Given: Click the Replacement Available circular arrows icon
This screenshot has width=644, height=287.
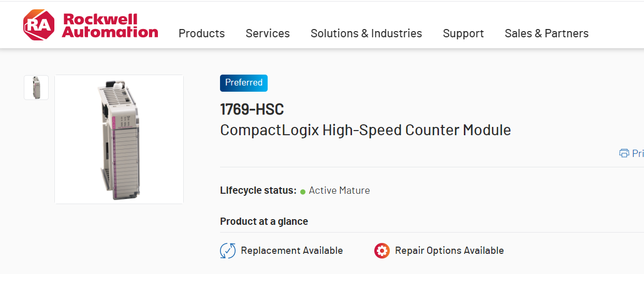Looking at the screenshot, I should pos(228,251).
